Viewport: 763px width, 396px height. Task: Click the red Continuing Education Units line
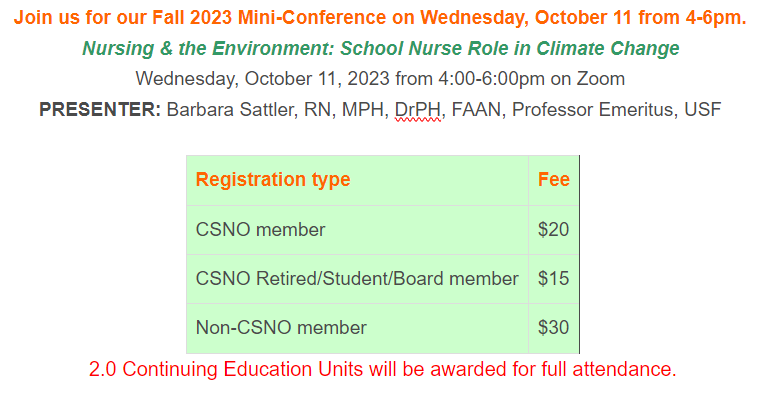coord(382,369)
